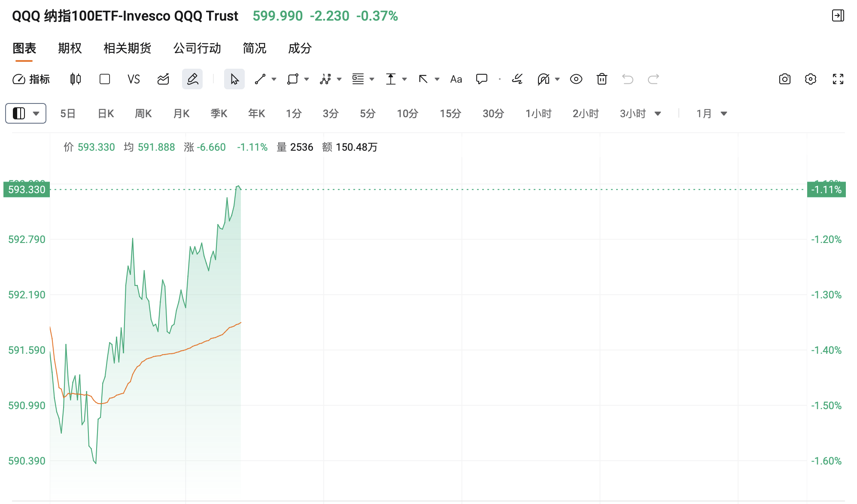This screenshot has width=857, height=504.
Task: Take a chart screenshot with camera icon
Action: point(784,79)
